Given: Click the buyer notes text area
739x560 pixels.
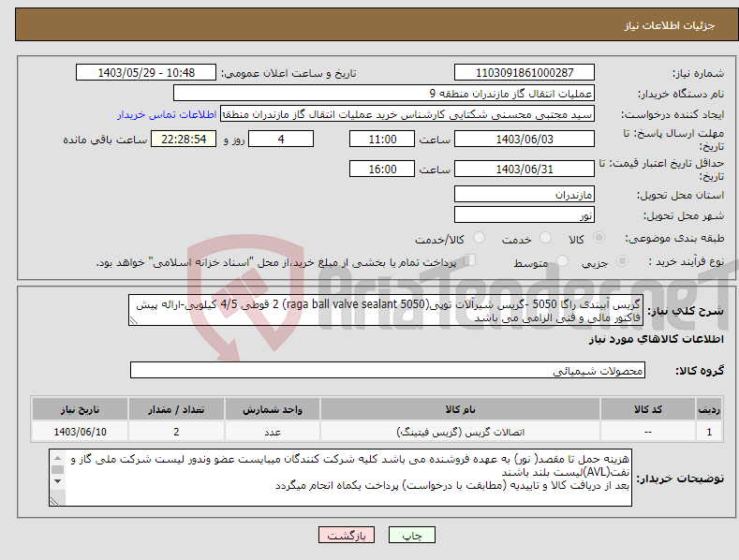Looking at the screenshot, I should tap(340, 478).
